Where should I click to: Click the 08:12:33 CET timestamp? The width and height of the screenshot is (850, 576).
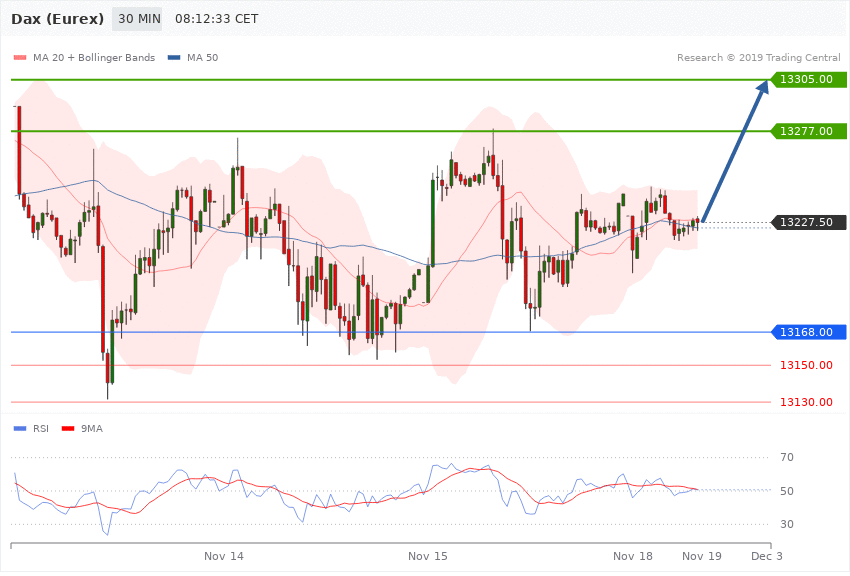[216, 19]
